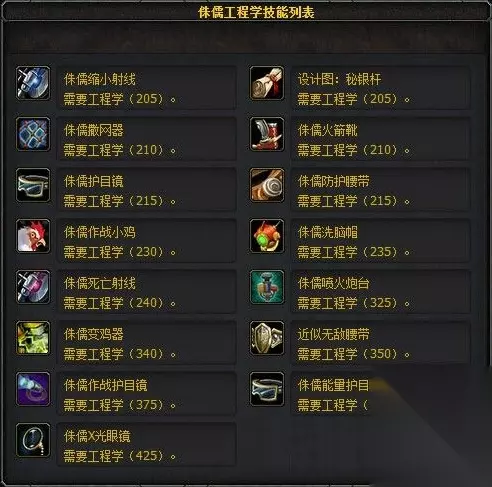Screen dimensions: 492x487
Task: Click the 侏儒缩小射线 shrink ray icon
Action: coord(33,83)
